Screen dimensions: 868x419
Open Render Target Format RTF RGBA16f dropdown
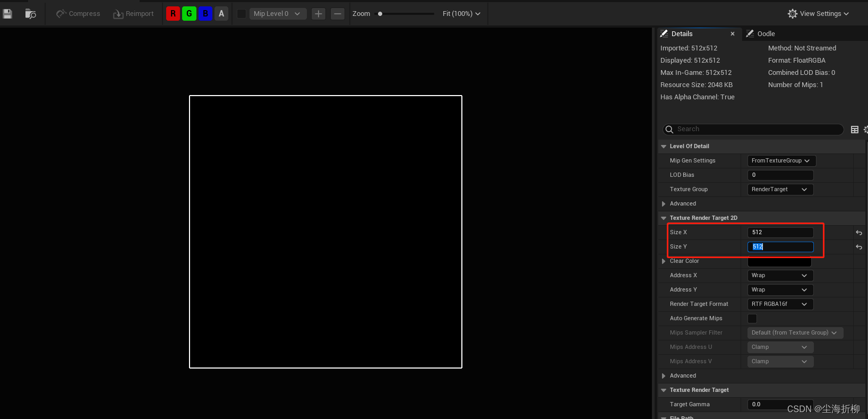tap(780, 304)
